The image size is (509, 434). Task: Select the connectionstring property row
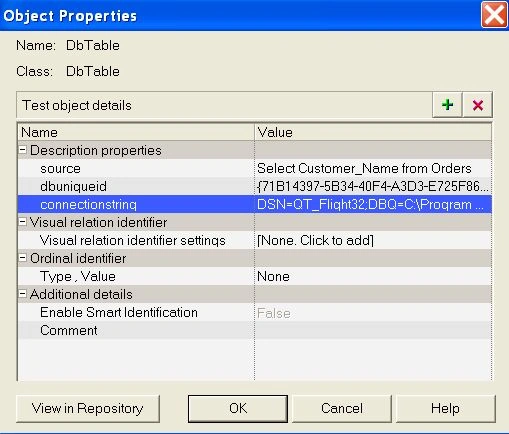(255, 204)
